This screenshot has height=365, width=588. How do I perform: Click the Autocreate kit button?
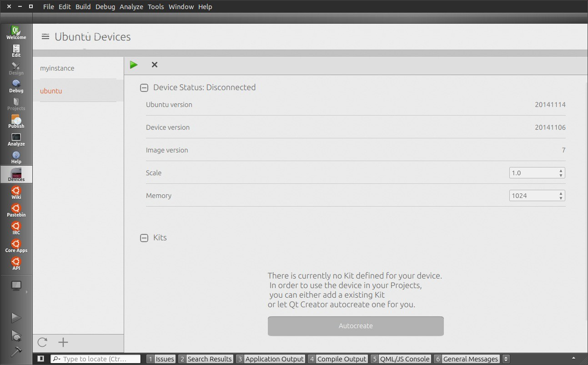[x=356, y=326]
